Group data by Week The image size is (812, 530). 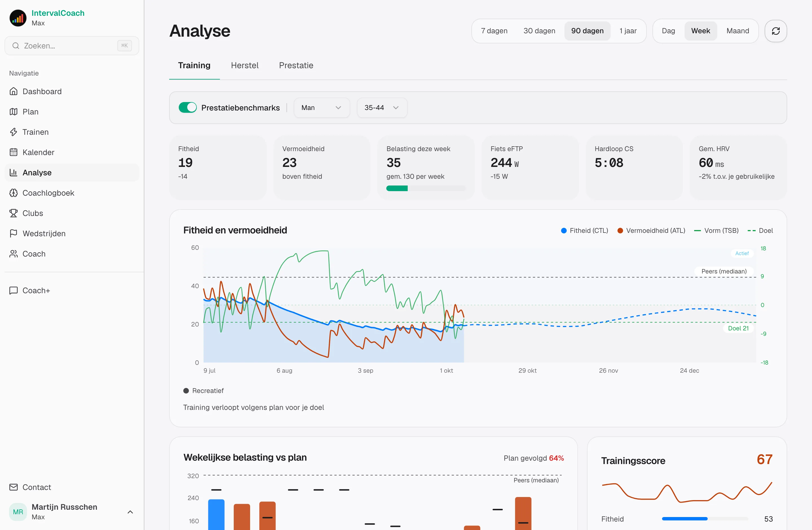coord(700,31)
